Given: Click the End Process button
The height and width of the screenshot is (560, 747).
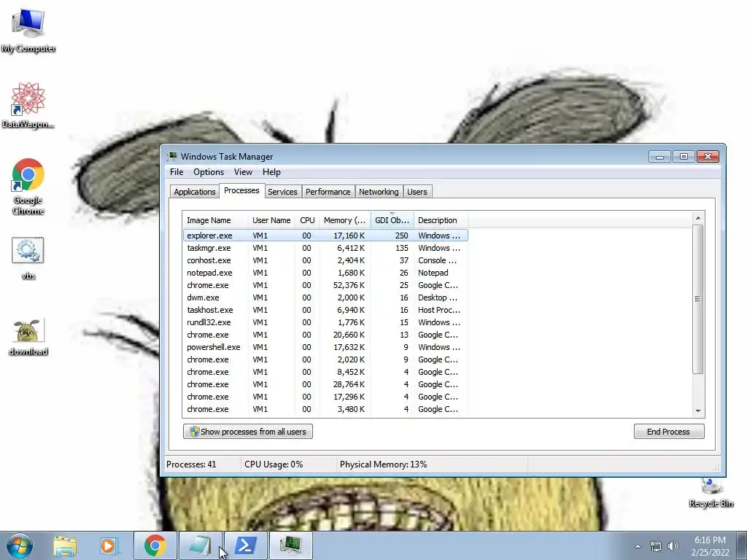Looking at the screenshot, I should (x=668, y=432).
